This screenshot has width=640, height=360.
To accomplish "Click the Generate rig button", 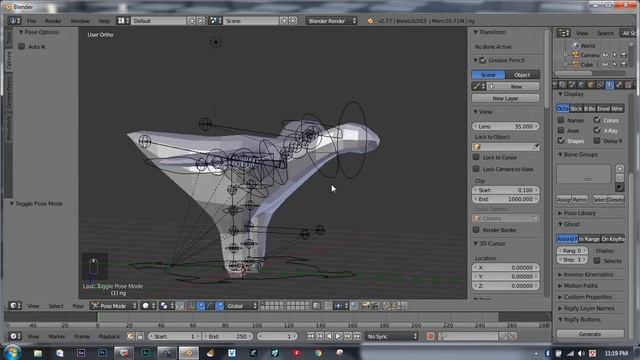I will tap(590, 334).
